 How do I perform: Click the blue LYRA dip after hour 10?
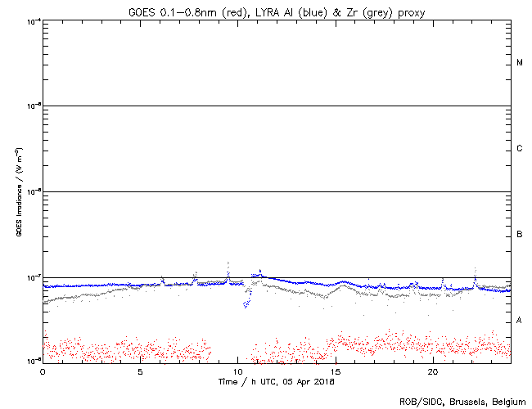tap(246, 304)
